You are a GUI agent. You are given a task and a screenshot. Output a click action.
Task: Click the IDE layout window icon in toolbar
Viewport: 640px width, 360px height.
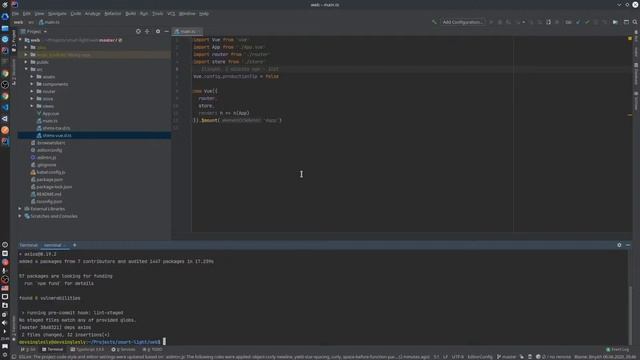pyautogui.click(x=626, y=22)
